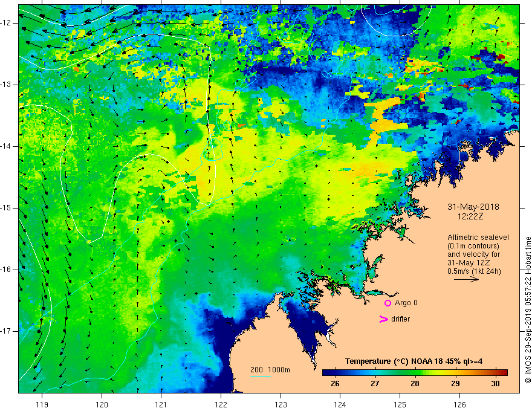Click the longitude axis label 120

point(102,404)
